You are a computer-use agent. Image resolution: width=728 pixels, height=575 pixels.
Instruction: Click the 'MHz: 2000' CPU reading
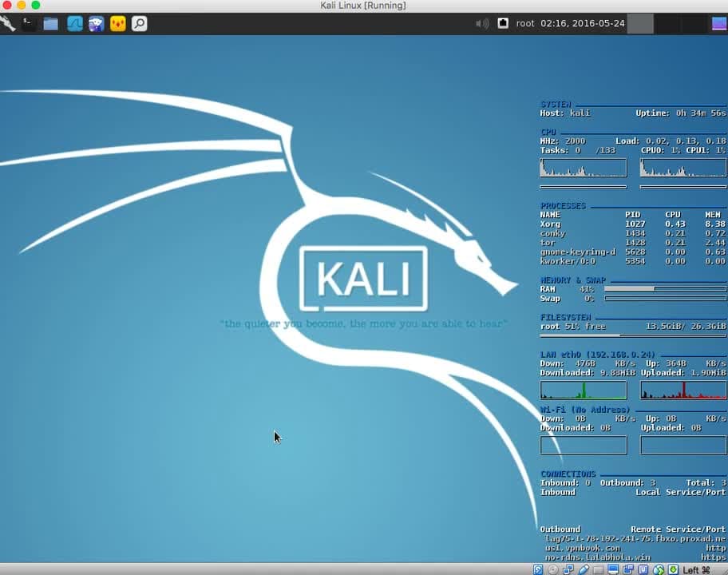(563, 141)
